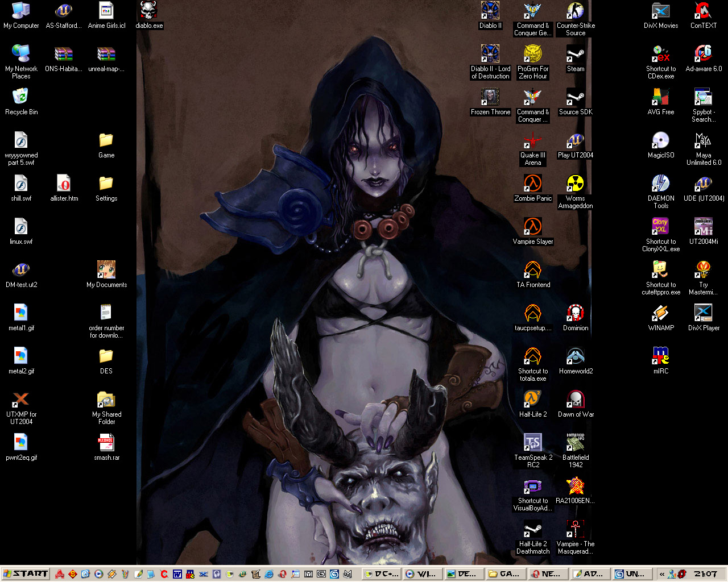Select the unreal-map archive file
This screenshot has height=582, width=728.
106,59
